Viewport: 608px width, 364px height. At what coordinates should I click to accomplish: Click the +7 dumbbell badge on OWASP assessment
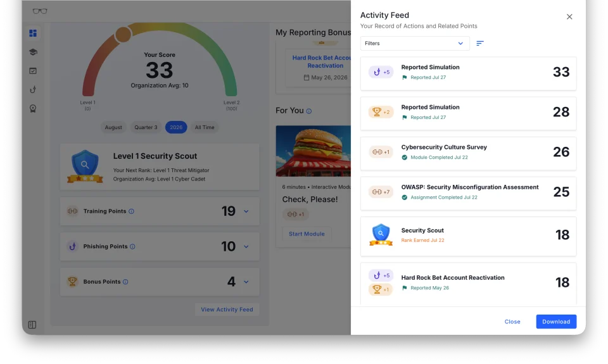pos(381,192)
